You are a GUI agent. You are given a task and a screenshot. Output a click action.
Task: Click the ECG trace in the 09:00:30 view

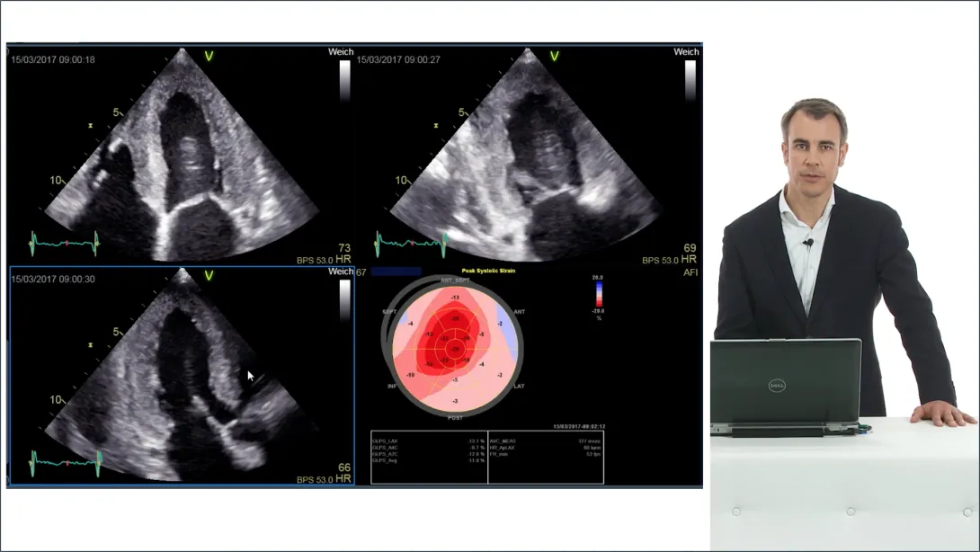(x=66, y=463)
